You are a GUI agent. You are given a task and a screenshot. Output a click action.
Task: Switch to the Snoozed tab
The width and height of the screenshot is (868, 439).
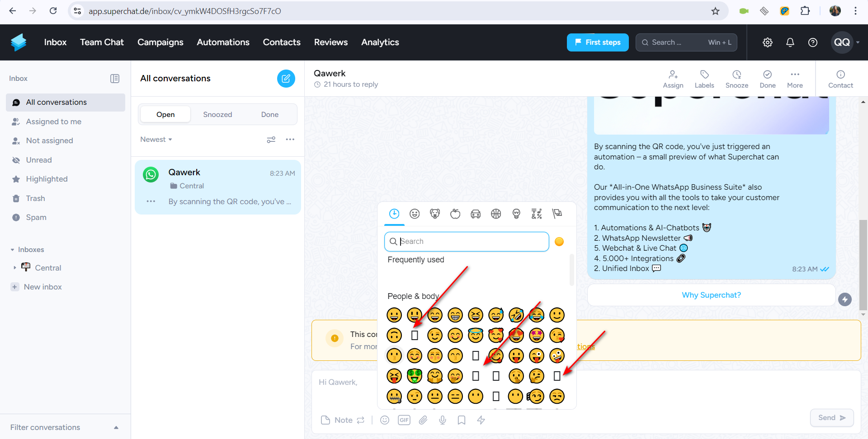pyautogui.click(x=217, y=114)
